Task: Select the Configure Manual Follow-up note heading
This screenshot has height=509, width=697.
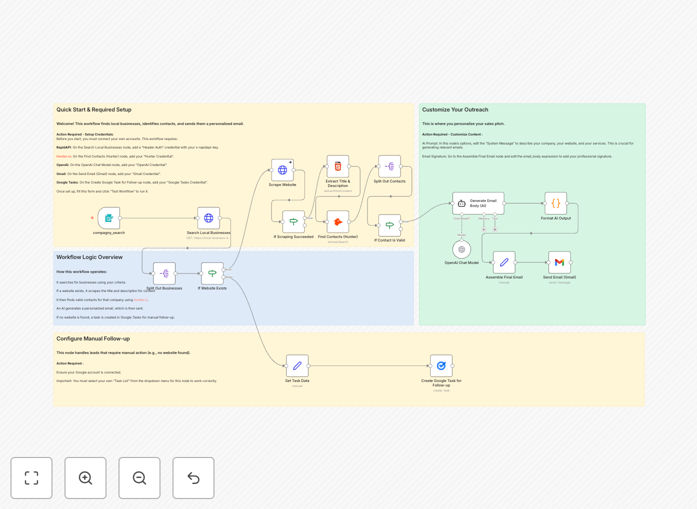Action: tap(93, 339)
